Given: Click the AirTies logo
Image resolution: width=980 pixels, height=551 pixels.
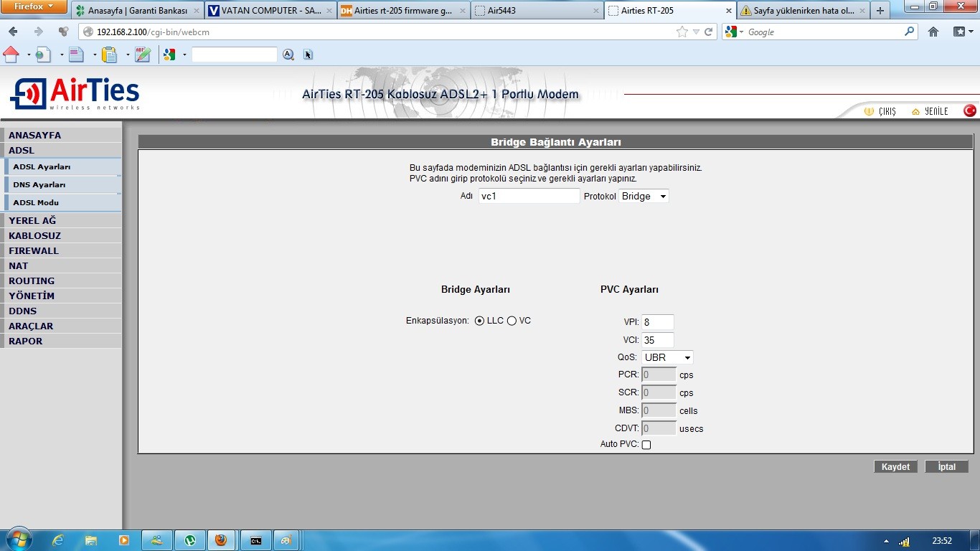Looking at the screenshot, I should pos(75,94).
